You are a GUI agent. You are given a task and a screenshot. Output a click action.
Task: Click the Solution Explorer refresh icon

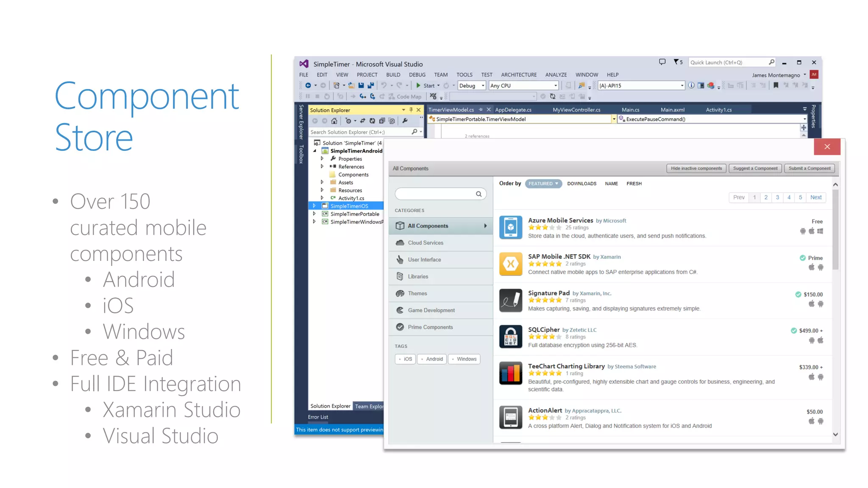point(372,121)
